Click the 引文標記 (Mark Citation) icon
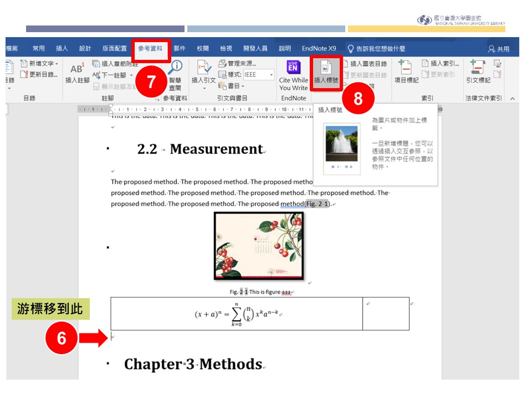This screenshot has width=532, height=399. pyautogui.click(x=477, y=67)
